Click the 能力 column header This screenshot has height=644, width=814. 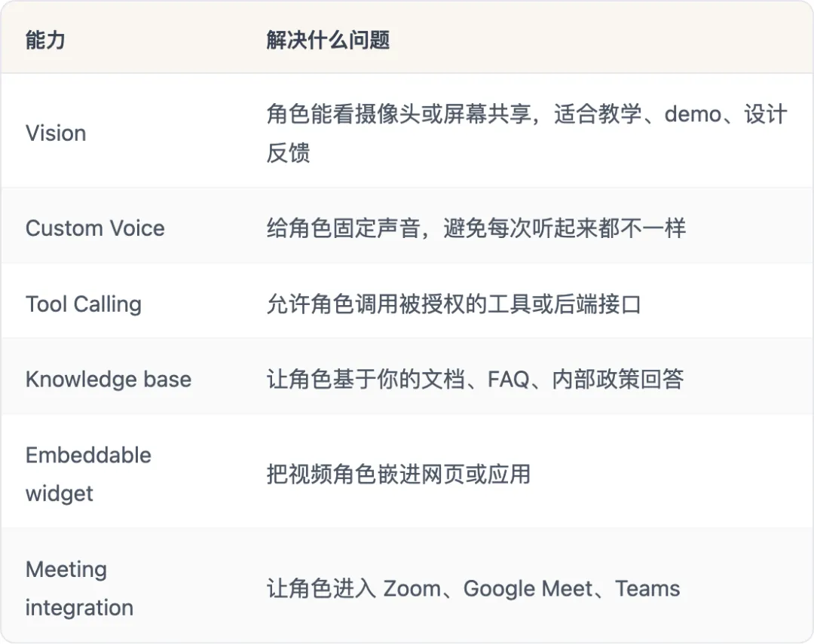45,40
